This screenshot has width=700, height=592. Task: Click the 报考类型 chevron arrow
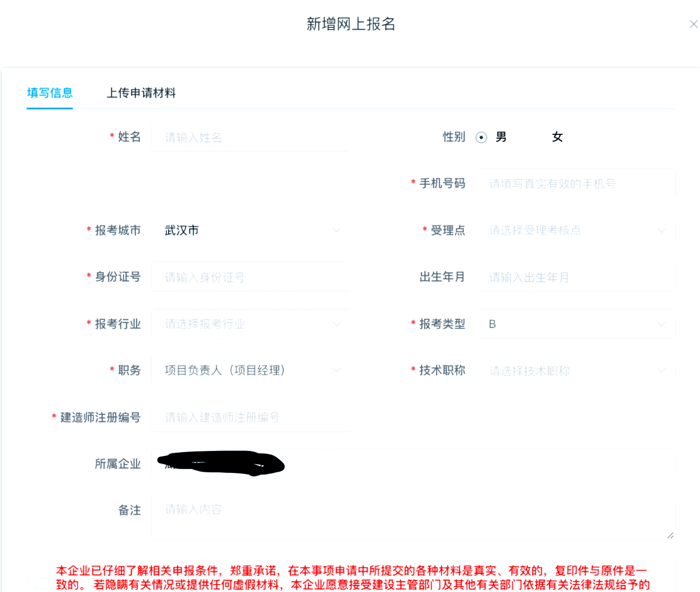click(661, 324)
